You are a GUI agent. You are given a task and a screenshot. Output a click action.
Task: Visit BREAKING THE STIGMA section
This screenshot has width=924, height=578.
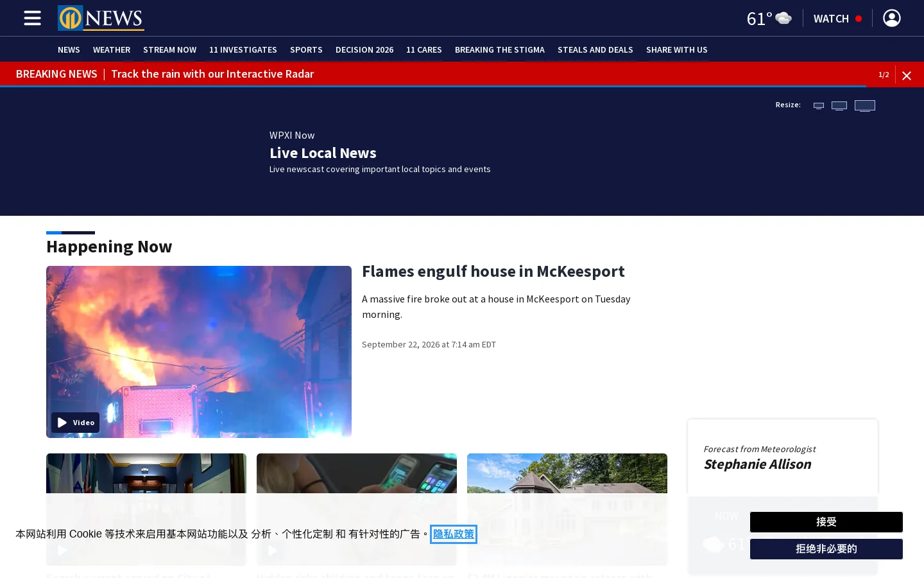pos(500,49)
